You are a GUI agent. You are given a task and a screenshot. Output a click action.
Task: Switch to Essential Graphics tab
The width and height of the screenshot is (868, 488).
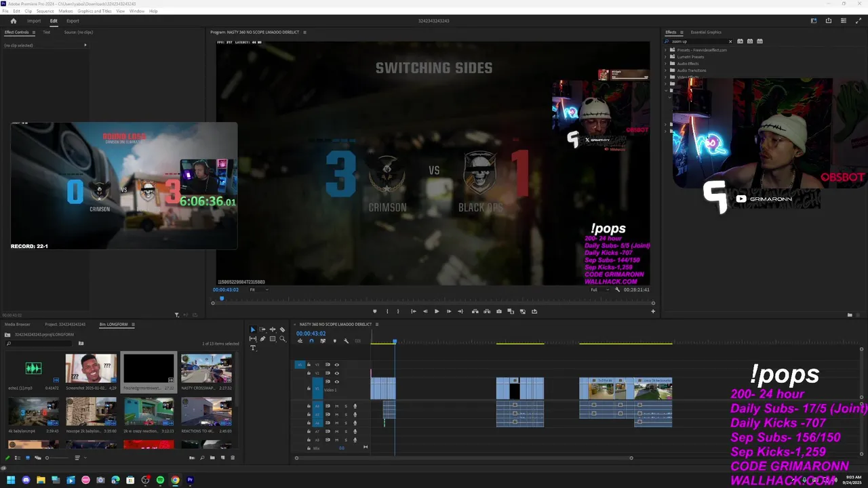click(x=706, y=32)
